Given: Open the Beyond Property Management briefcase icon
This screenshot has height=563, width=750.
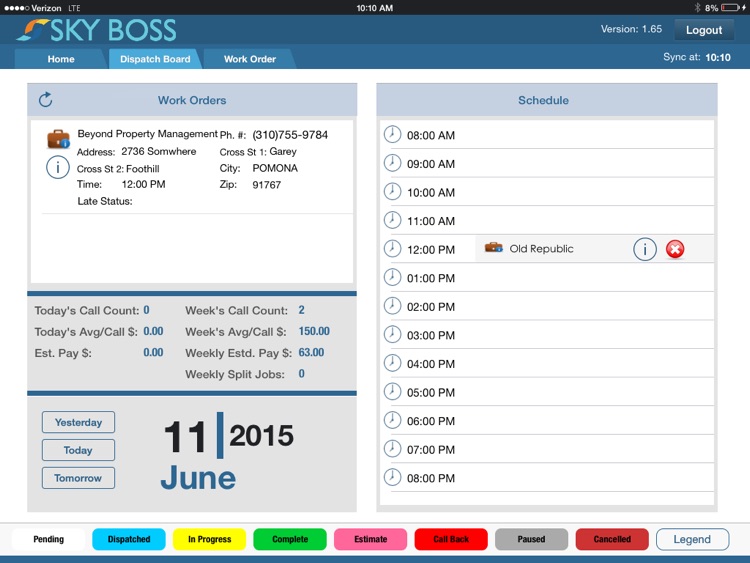Looking at the screenshot, I should point(58,139).
